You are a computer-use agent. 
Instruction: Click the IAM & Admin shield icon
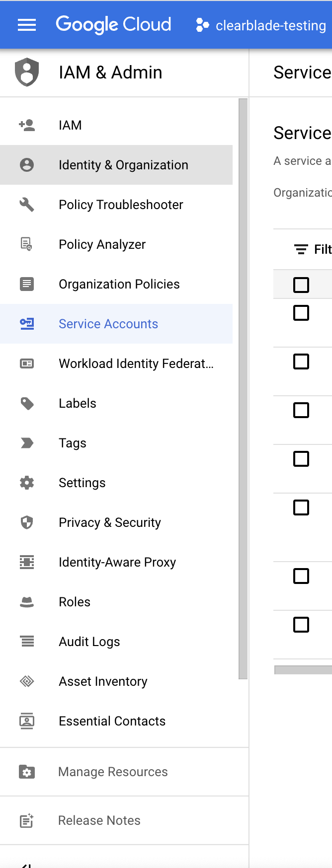[27, 72]
